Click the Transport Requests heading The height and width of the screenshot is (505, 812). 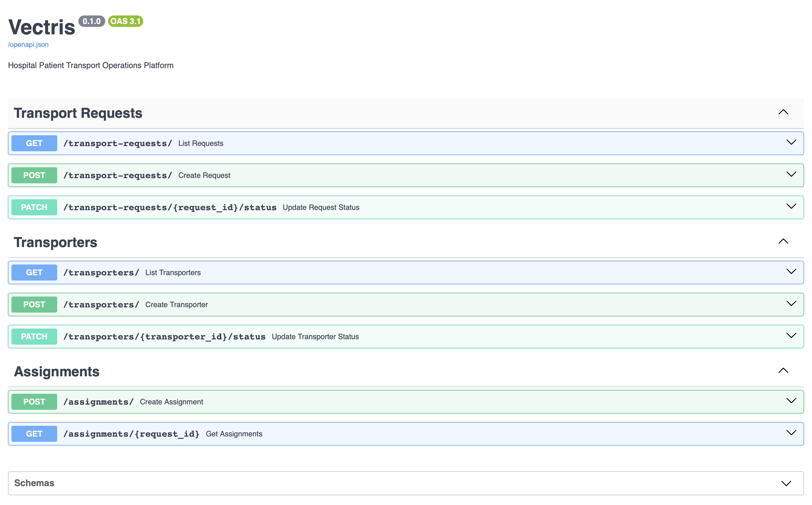tap(78, 113)
